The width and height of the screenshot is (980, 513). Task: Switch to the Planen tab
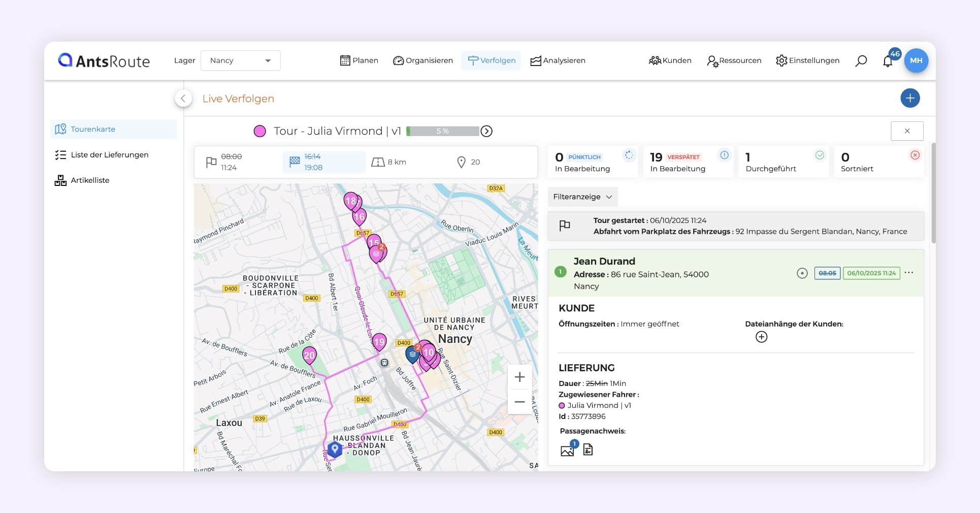359,60
